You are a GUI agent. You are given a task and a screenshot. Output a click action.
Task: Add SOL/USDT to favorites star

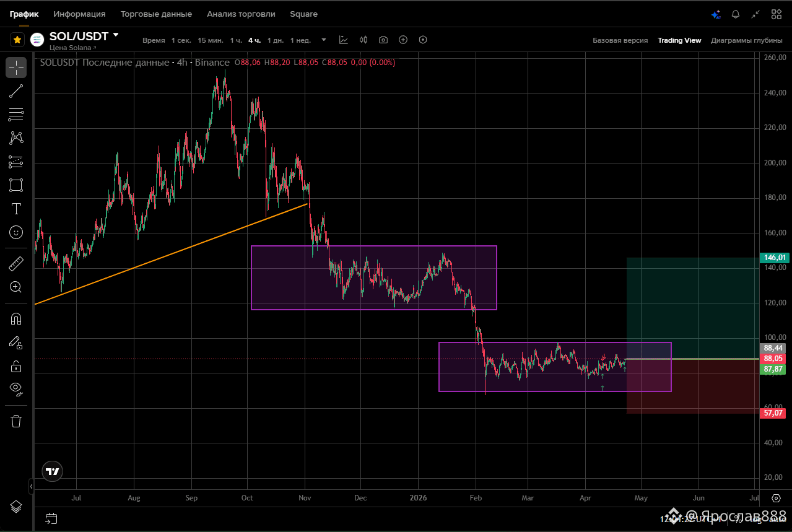coord(17,40)
